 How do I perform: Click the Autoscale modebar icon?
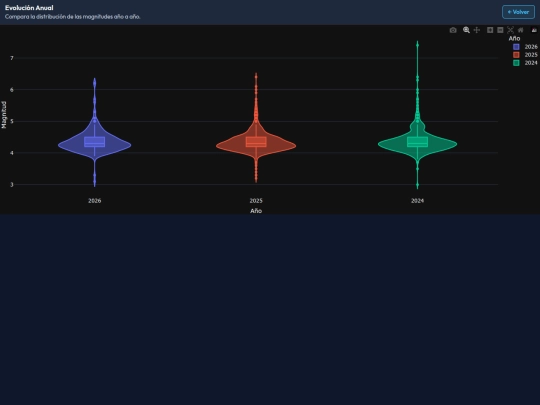coord(510,30)
